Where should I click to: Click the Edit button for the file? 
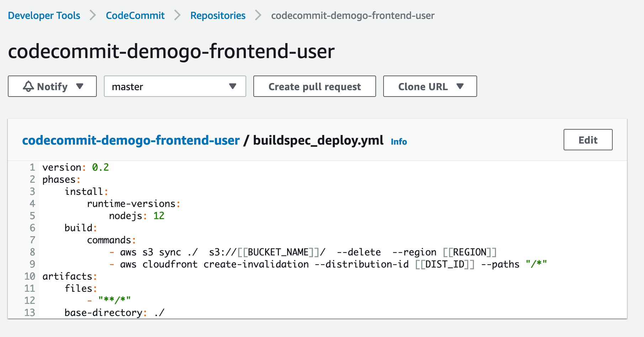click(x=588, y=140)
